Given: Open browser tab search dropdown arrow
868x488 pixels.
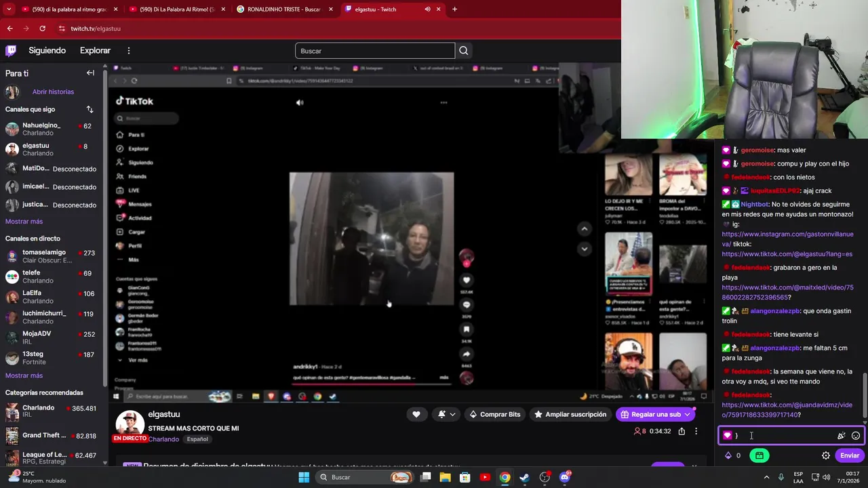Looking at the screenshot, I should pyautogui.click(x=9, y=9).
